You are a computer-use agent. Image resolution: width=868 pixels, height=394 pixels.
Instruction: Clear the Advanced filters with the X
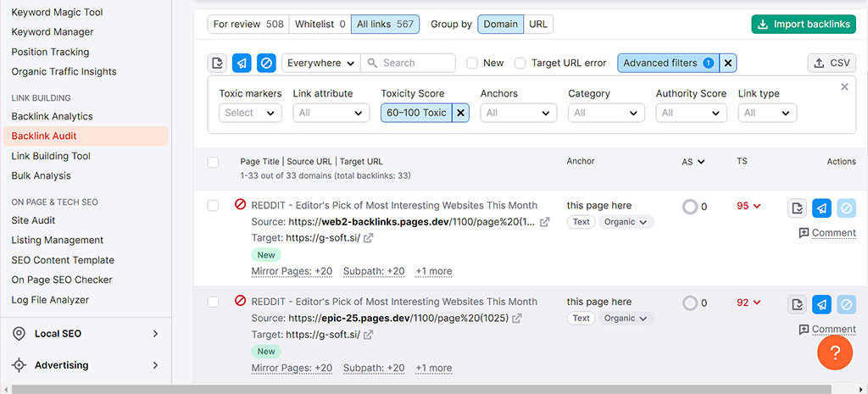pyautogui.click(x=728, y=63)
